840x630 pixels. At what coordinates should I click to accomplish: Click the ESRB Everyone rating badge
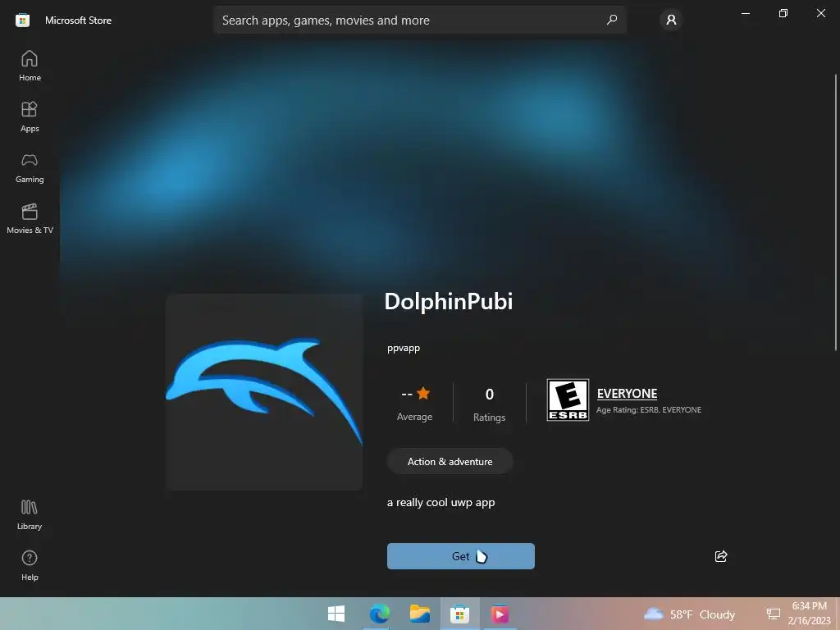click(568, 400)
